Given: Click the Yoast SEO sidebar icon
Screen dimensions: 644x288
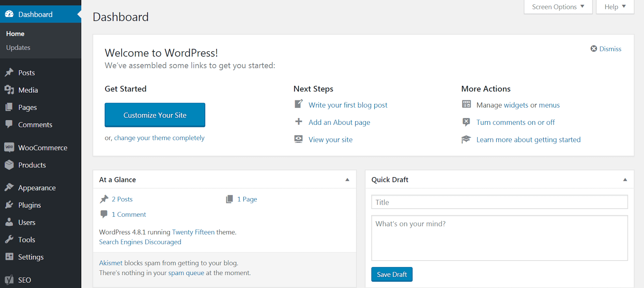Looking at the screenshot, I should click(9, 280).
